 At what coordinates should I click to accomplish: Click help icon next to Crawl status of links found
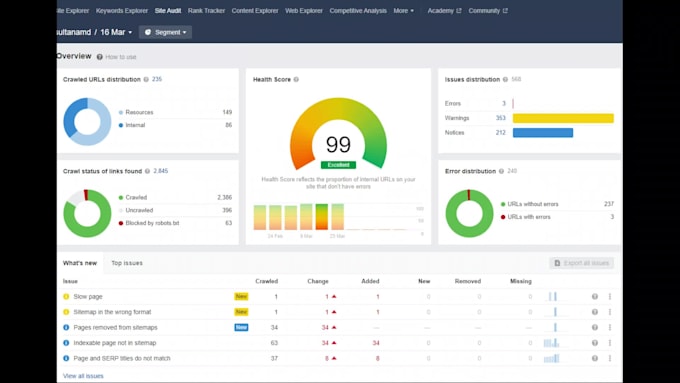tap(147, 171)
